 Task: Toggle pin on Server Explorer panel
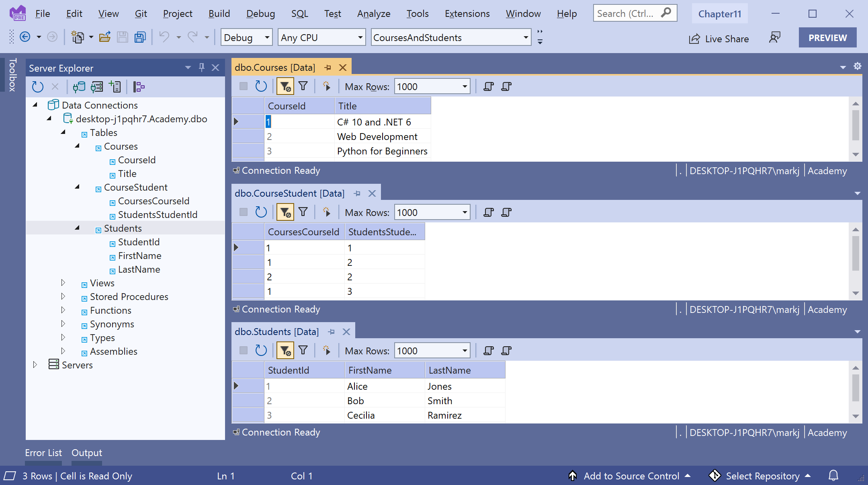[x=202, y=68]
